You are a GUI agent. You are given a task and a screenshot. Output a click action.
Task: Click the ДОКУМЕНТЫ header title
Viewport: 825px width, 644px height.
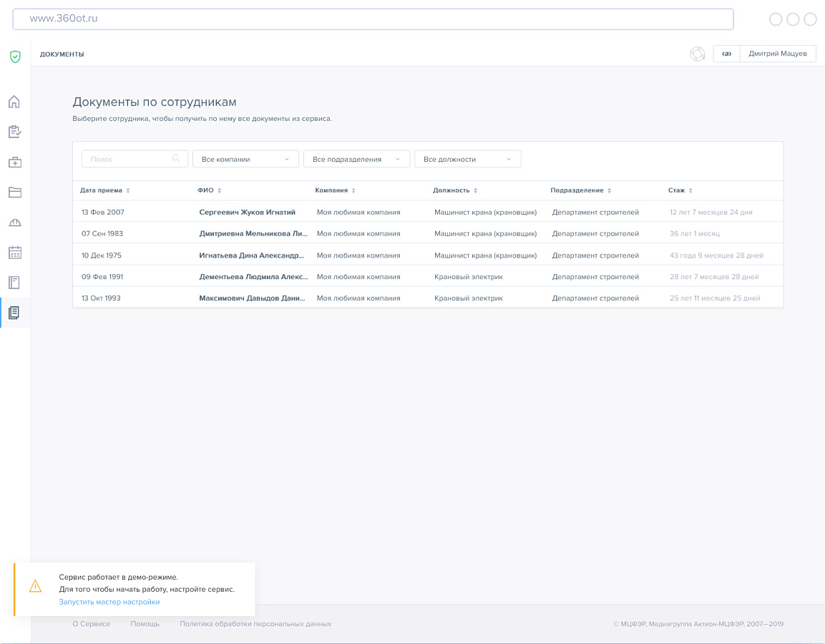click(62, 54)
